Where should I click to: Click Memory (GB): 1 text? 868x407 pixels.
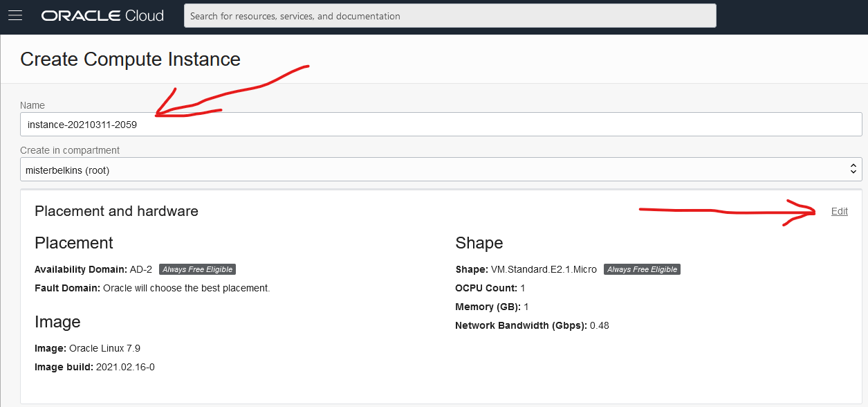492,307
